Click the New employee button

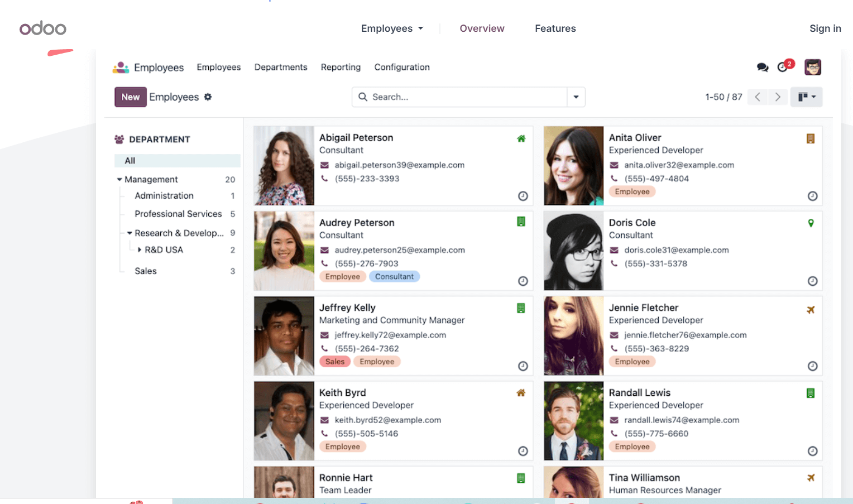coord(131,97)
